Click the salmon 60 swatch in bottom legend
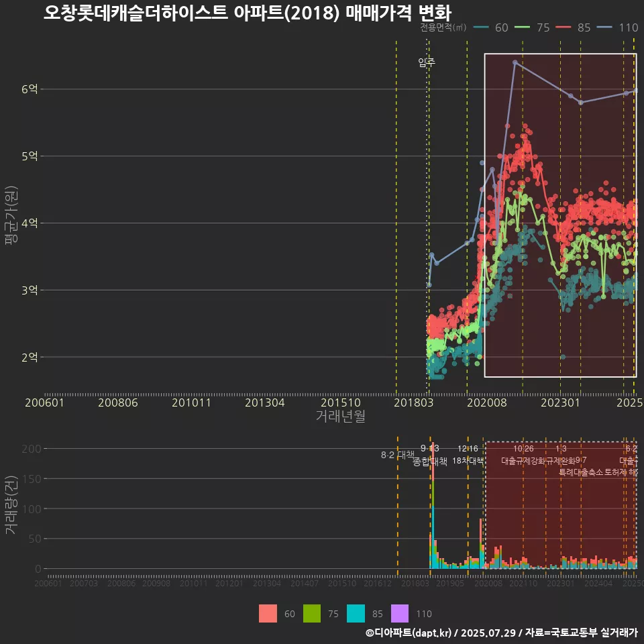This screenshot has width=644, height=644. pyautogui.click(x=268, y=614)
